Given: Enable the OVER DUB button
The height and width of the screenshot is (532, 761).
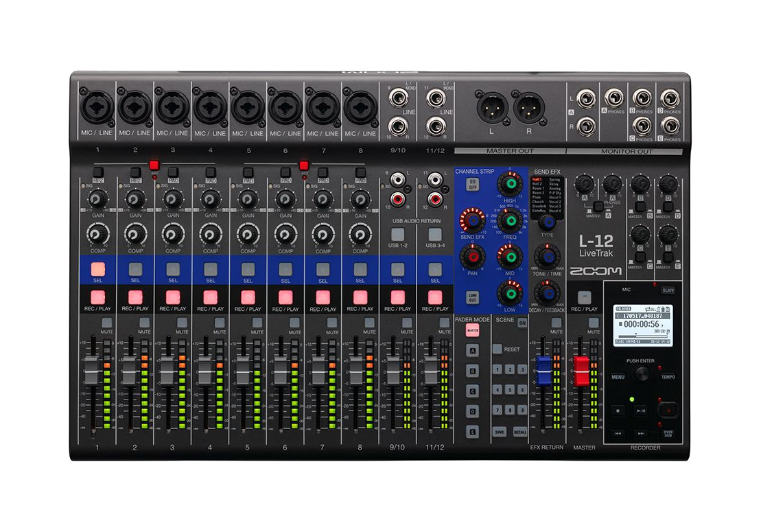Looking at the screenshot, I should click(x=668, y=433).
